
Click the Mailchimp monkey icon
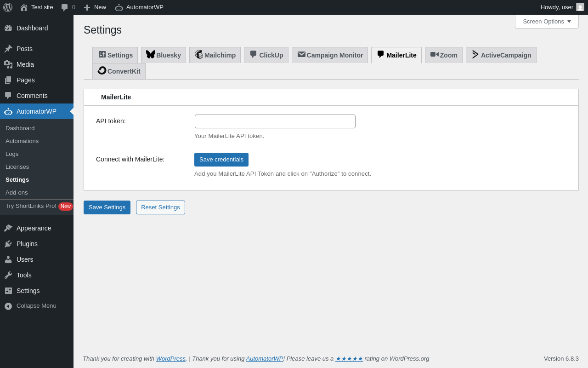tap(199, 54)
